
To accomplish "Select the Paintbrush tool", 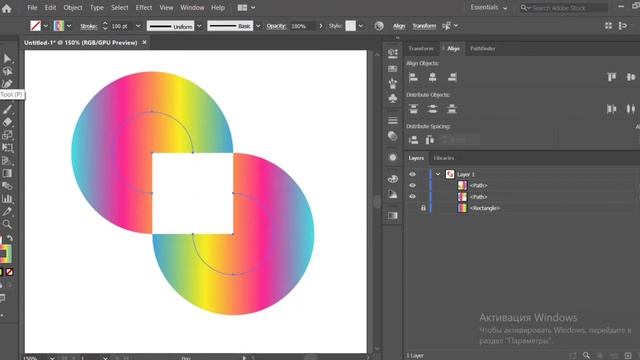I will [x=7, y=109].
